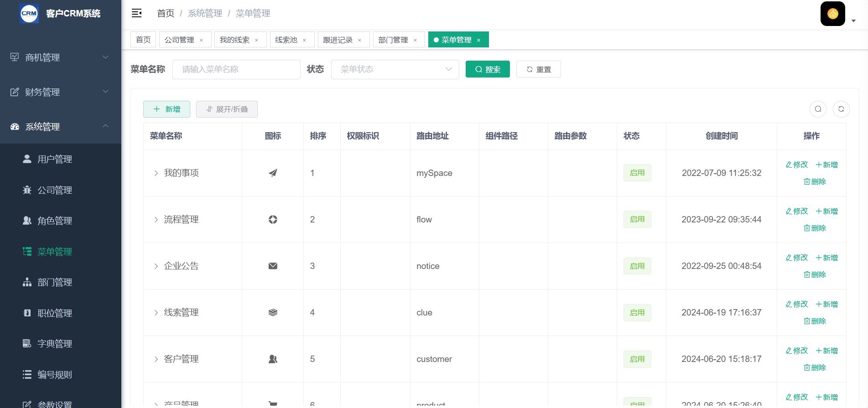Screen dimensions: 868x408
Task: Switch to the 我的线索 tab
Action: click(x=234, y=40)
